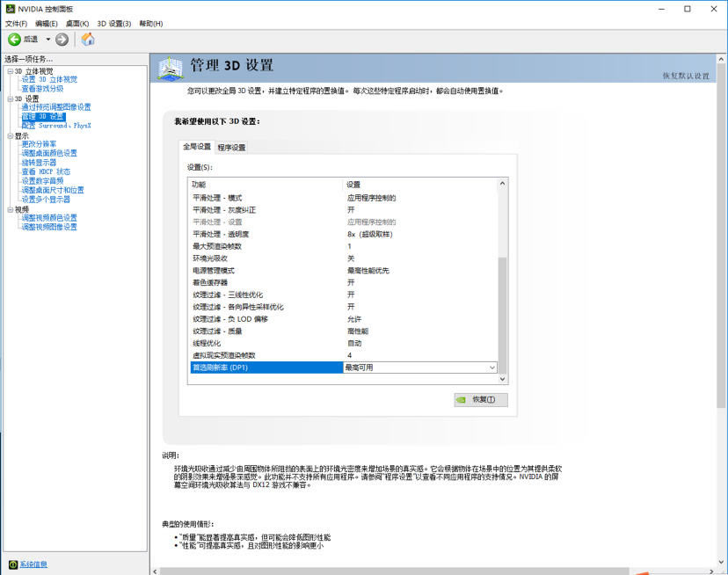Image resolution: width=728 pixels, height=575 pixels.
Task: Select the 线程优化 row
Action: (x=344, y=343)
